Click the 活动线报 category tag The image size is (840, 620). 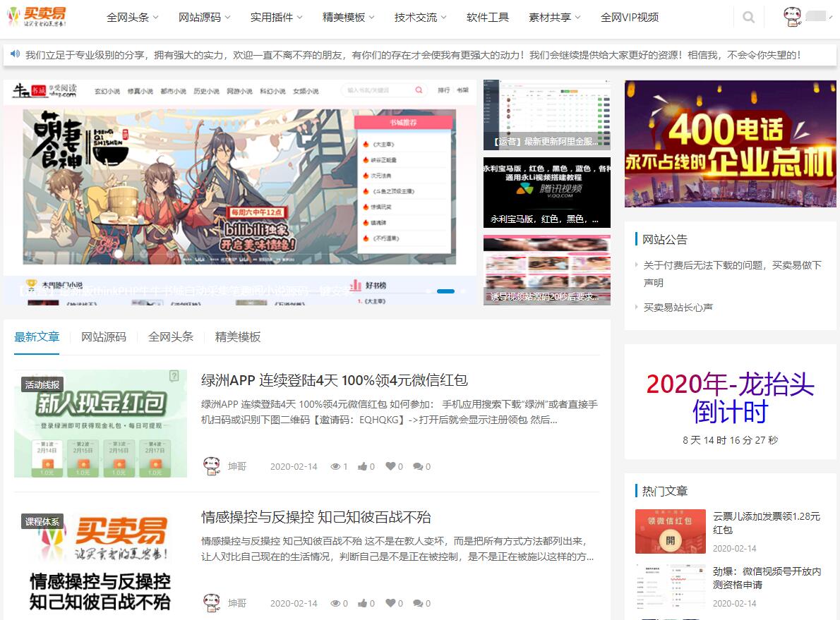pos(42,384)
